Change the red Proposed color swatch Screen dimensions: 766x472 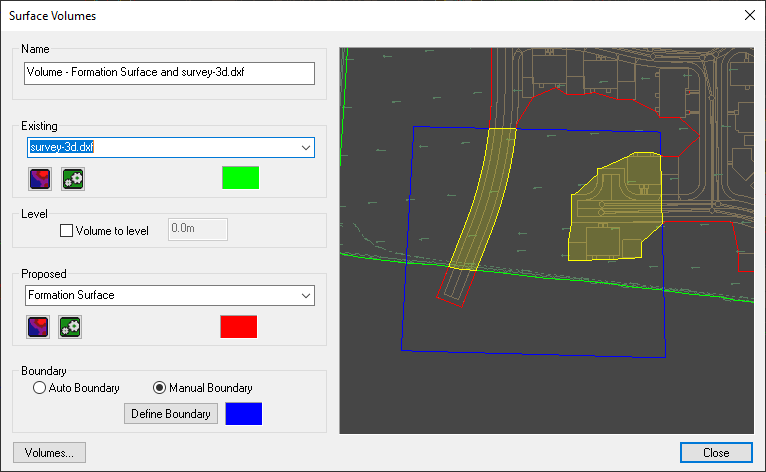(x=239, y=327)
